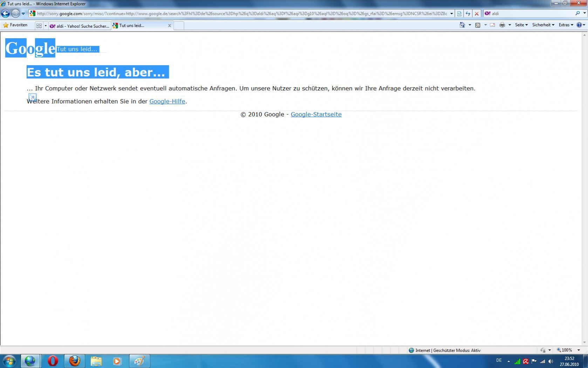This screenshot has width=588, height=368.
Task: Open the Sicherheit menu
Action: 543,25
